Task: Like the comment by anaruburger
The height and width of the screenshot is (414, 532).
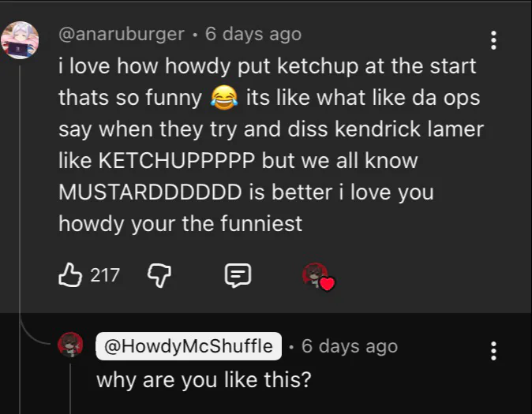Action: [x=71, y=274]
